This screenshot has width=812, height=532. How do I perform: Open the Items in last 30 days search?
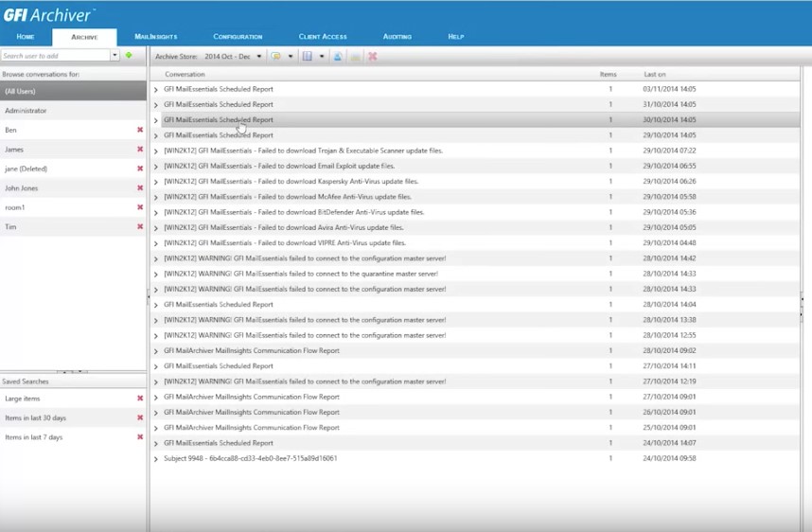click(x=73, y=417)
